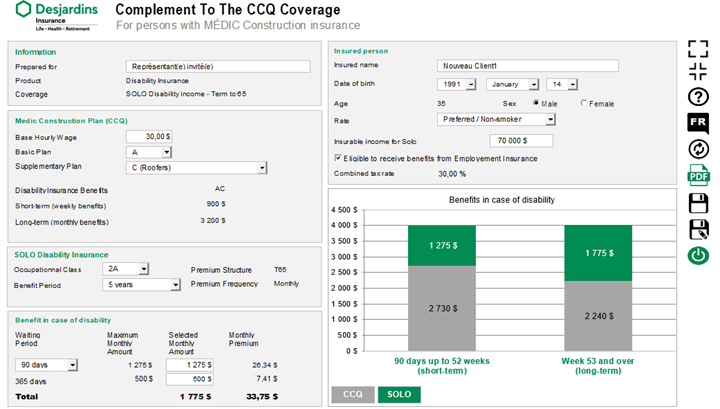Open the help question mark icon
The image size is (720, 409).
(x=698, y=97)
